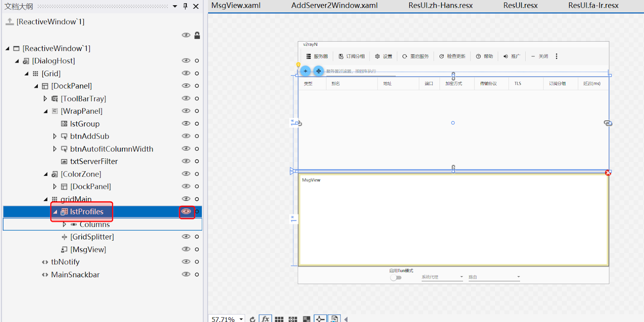Click the red delete marker on grid row
644x322 pixels.
point(608,173)
